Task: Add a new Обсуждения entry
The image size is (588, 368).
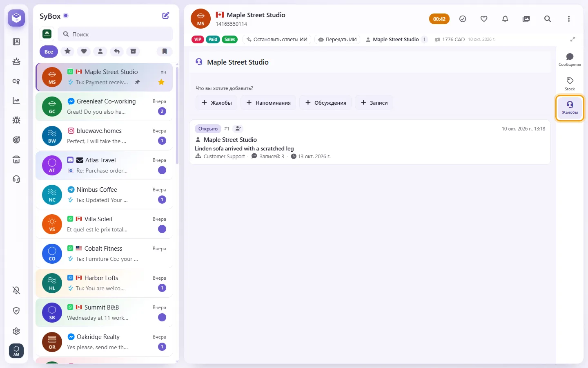Action: [326, 103]
